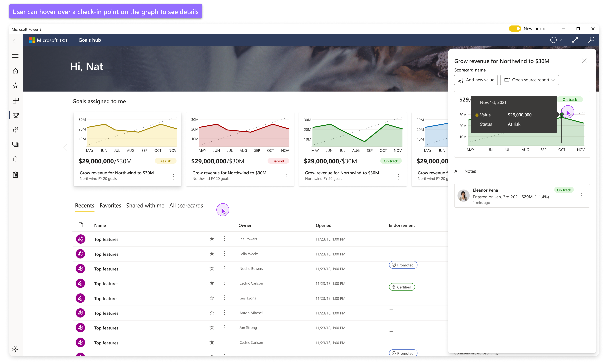Open At risk Grow revenue goal card
This screenshot has width=608, height=364.
tap(127, 149)
